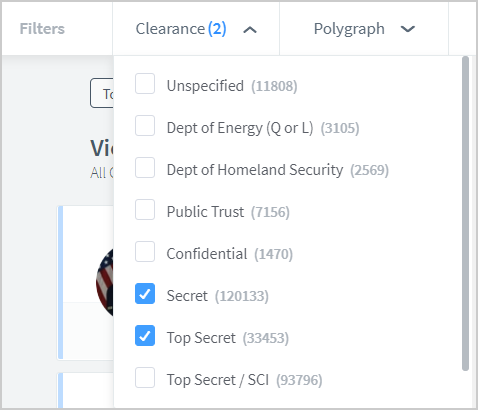
Task: Click the Public Trust label text
Action: click(x=205, y=212)
